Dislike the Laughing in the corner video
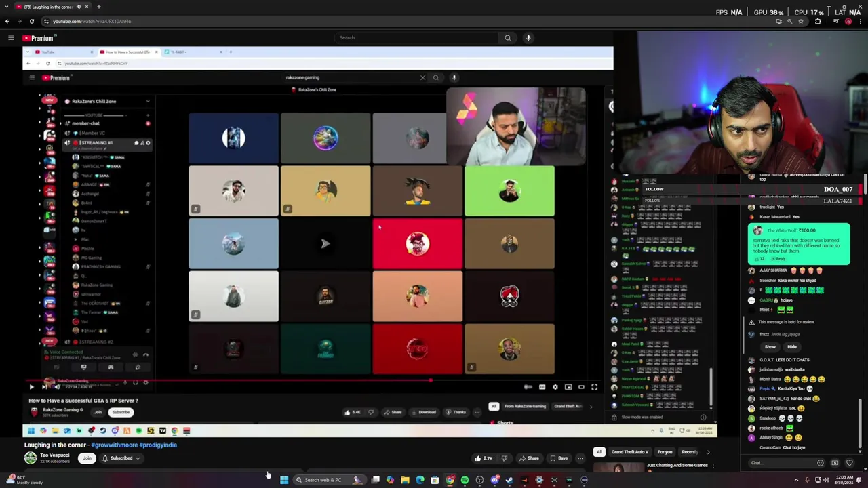 504,458
